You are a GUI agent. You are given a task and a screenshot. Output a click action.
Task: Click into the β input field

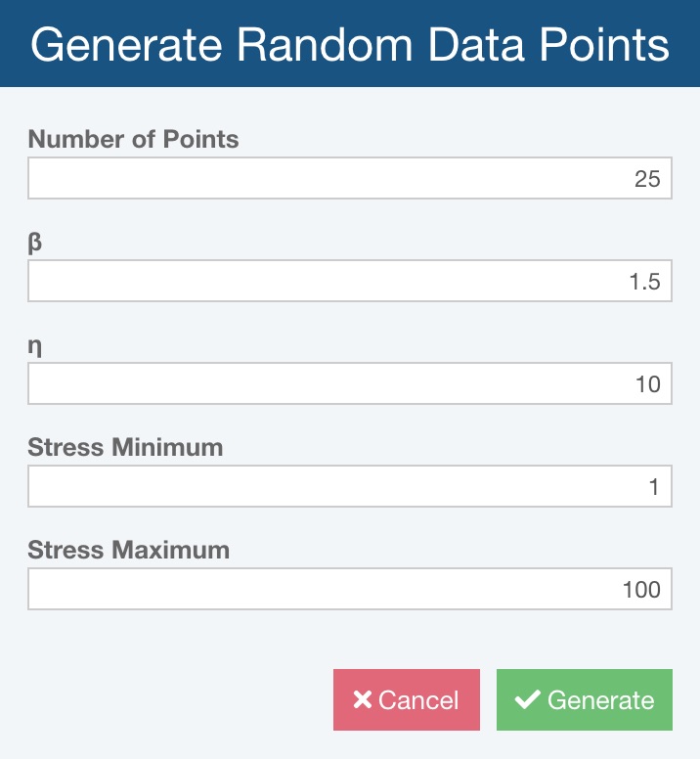[x=349, y=282]
